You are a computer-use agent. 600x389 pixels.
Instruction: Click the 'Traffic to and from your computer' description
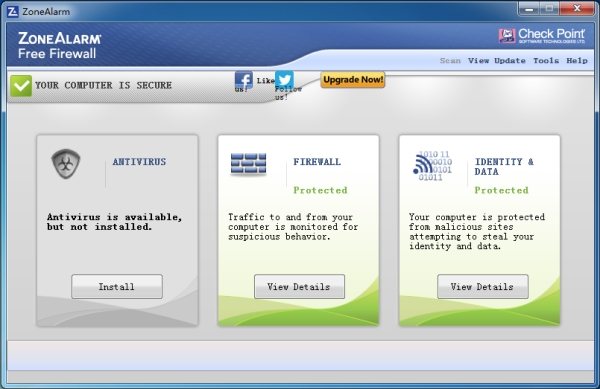[x=293, y=227]
